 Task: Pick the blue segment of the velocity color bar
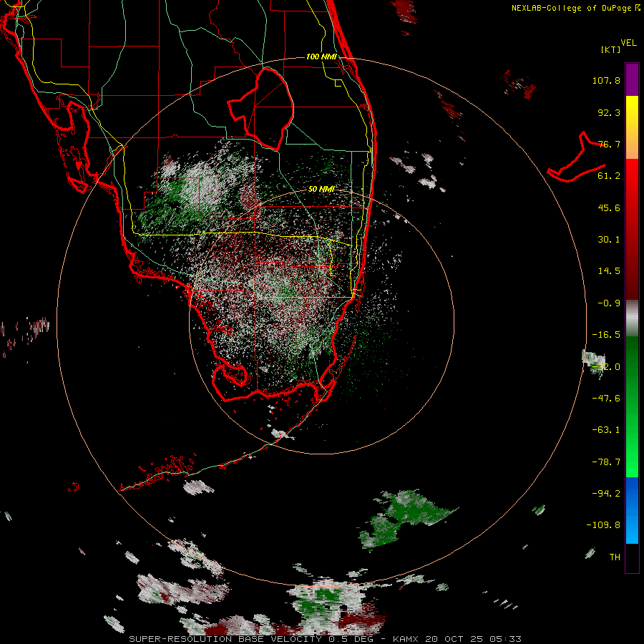point(632,510)
